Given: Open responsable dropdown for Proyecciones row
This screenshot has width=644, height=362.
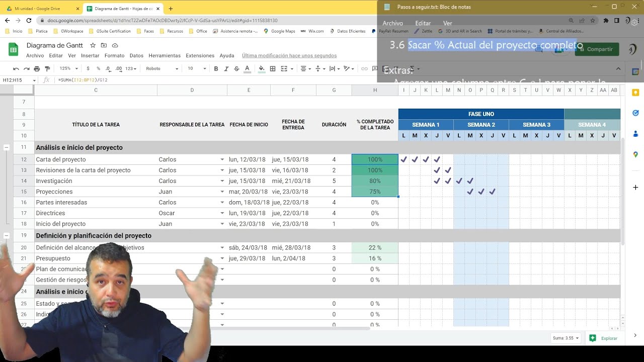Looking at the screenshot, I should pos(222,192).
